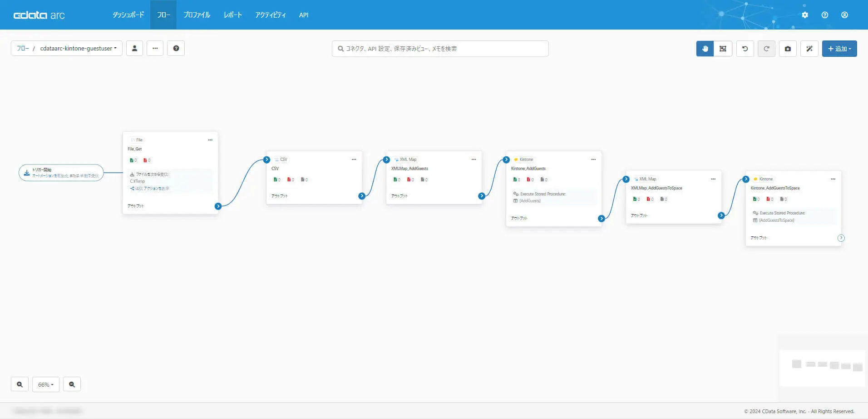Viewport: 868px width, 419px height.
Task: Click the flow minimap overview
Action: 822,368
